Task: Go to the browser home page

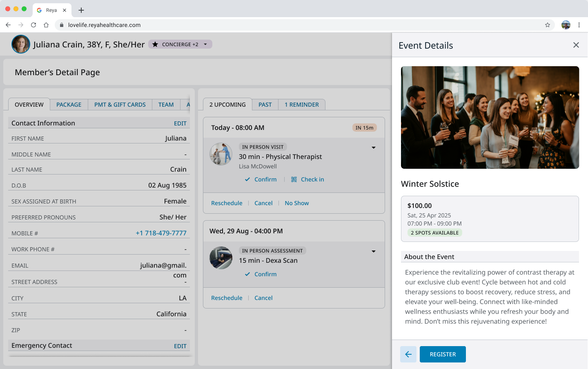Action: [46, 25]
